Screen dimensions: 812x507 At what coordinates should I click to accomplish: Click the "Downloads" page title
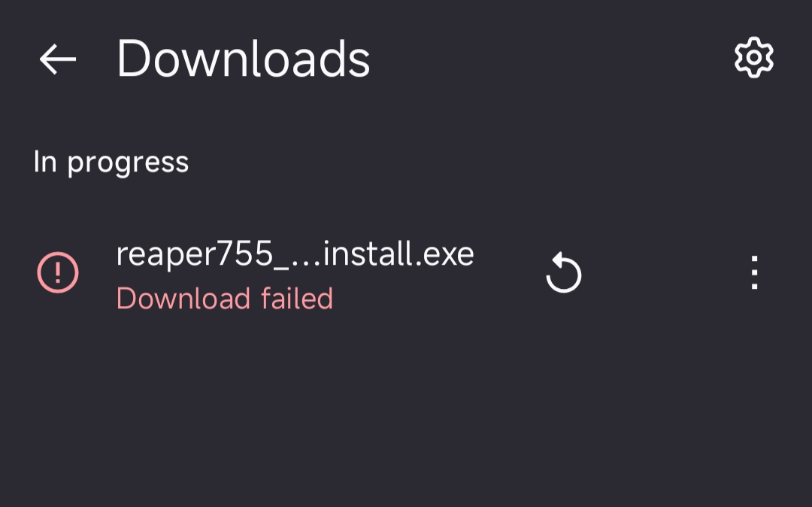coord(243,59)
